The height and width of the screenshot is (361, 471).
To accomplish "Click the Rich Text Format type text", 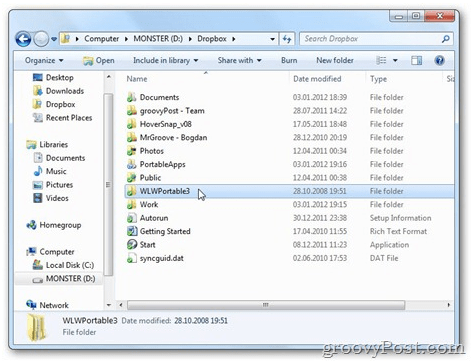I will (398, 231).
